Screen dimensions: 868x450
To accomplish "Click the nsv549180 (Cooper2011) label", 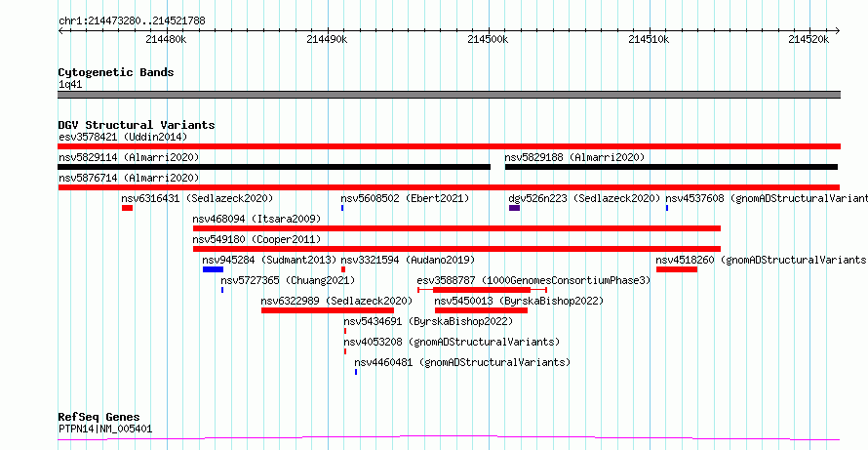I will coord(256,239).
